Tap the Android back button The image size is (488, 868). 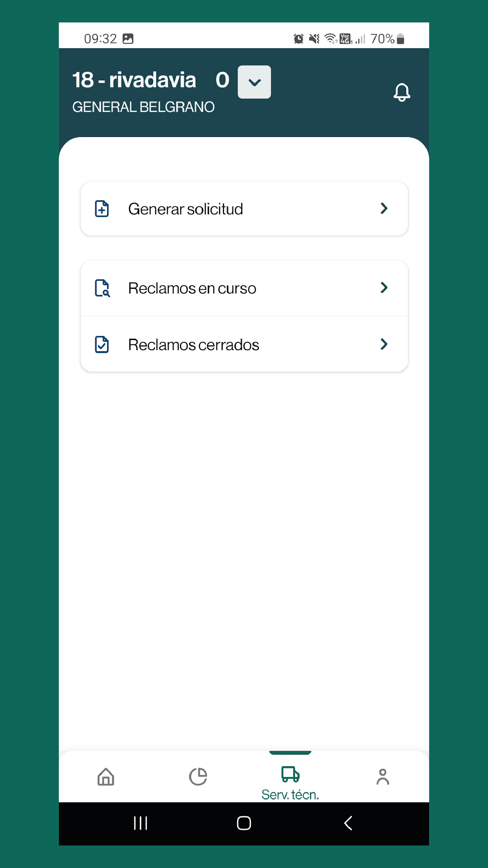tap(348, 823)
